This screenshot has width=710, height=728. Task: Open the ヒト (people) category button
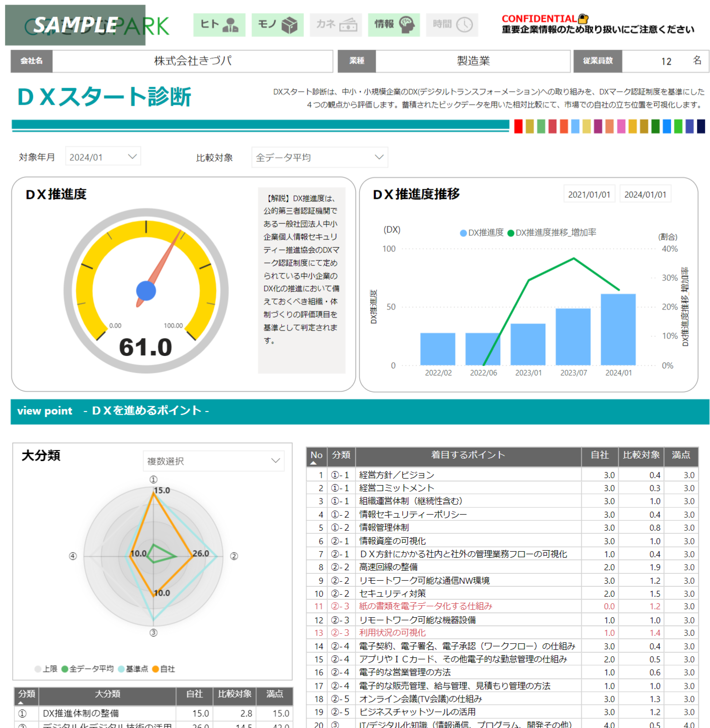coord(219,25)
